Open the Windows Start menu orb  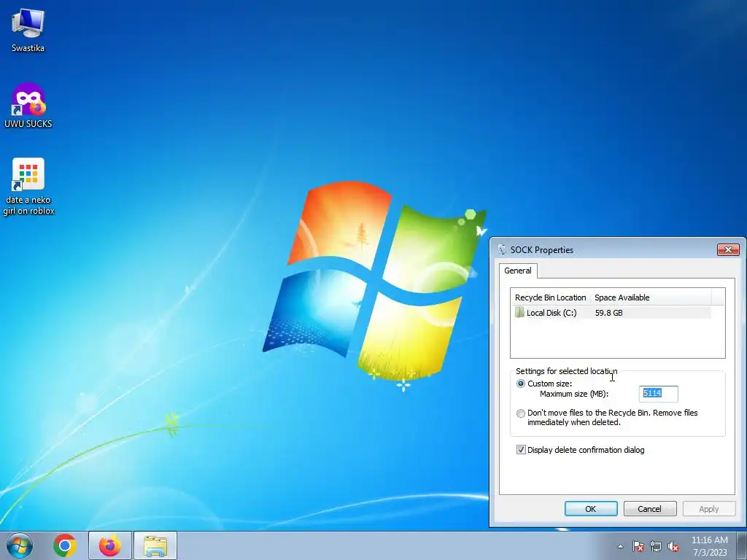tap(20, 545)
